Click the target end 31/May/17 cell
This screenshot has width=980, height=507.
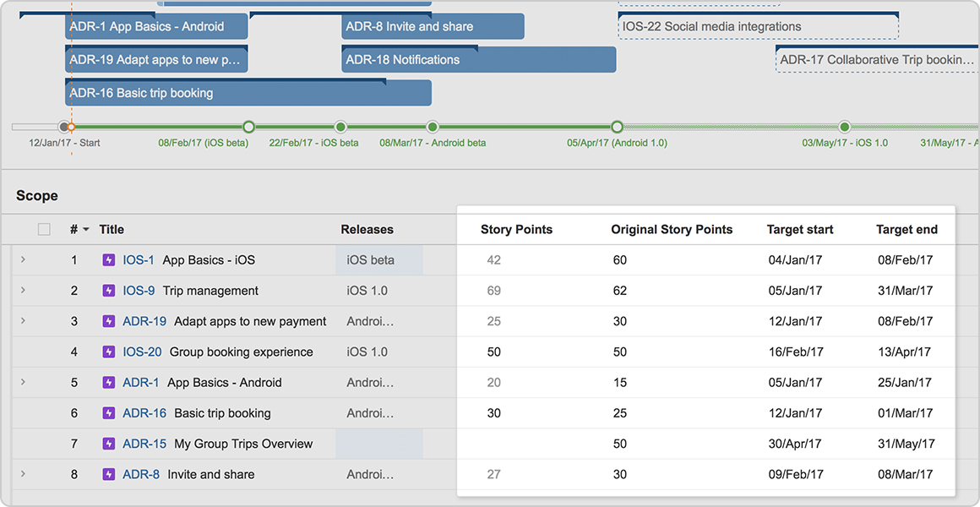(x=906, y=444)
